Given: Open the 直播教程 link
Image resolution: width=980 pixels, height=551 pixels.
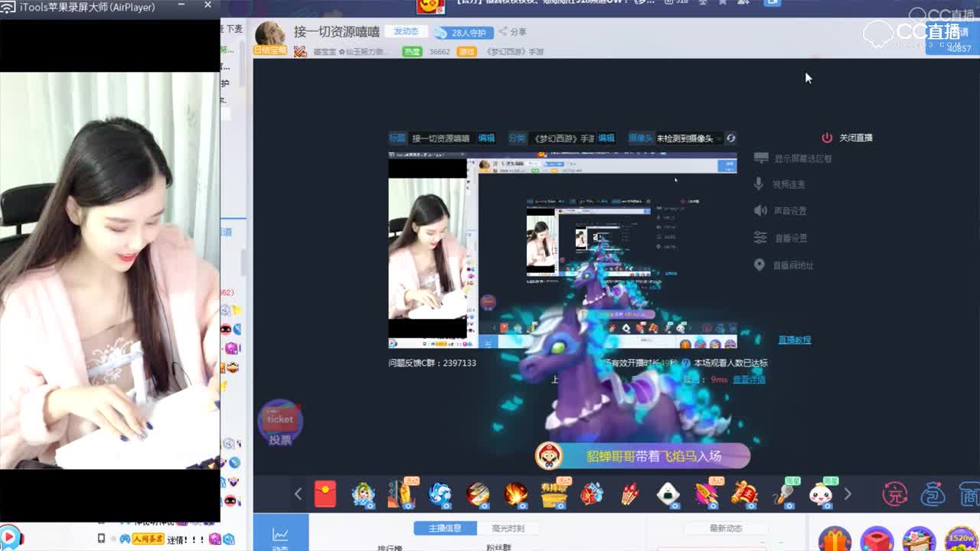Looking at the screenshot, I should (x=795, y=340).
